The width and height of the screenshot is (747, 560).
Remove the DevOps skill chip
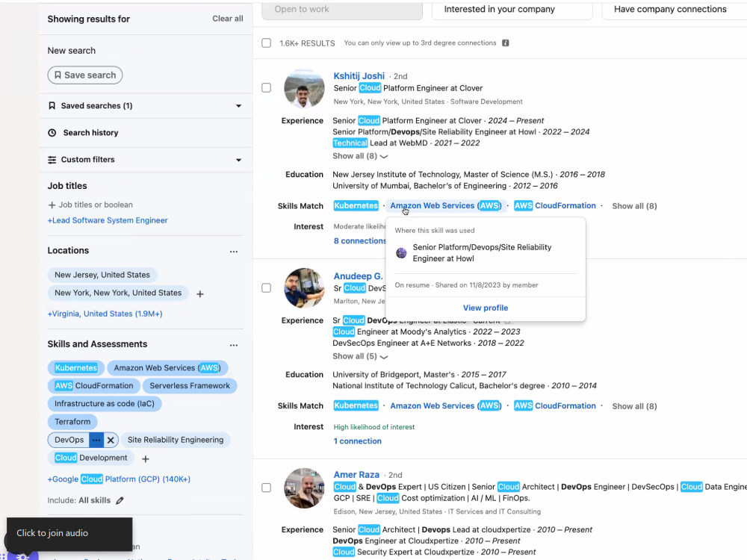pyautogui.click(x=111, y=440)
